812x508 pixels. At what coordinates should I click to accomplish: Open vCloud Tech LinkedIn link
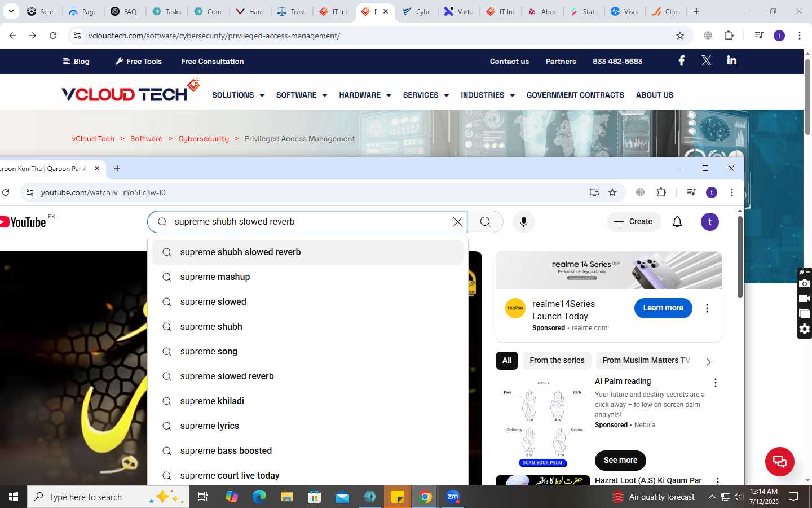click(x=732, y=60)
